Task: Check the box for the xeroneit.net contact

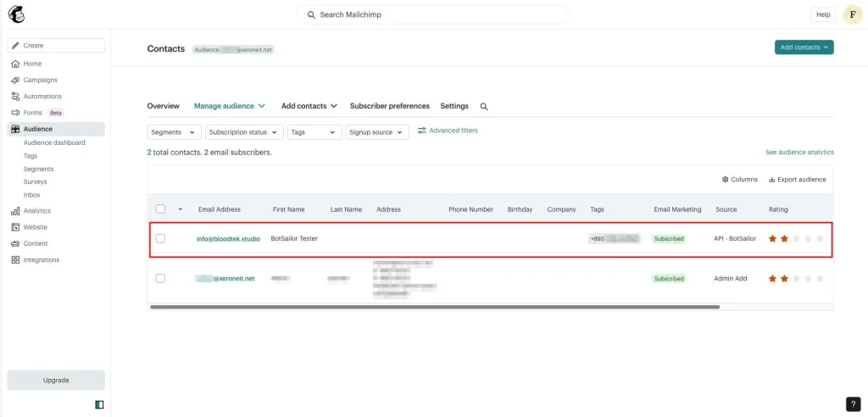Action: (160, 279)
